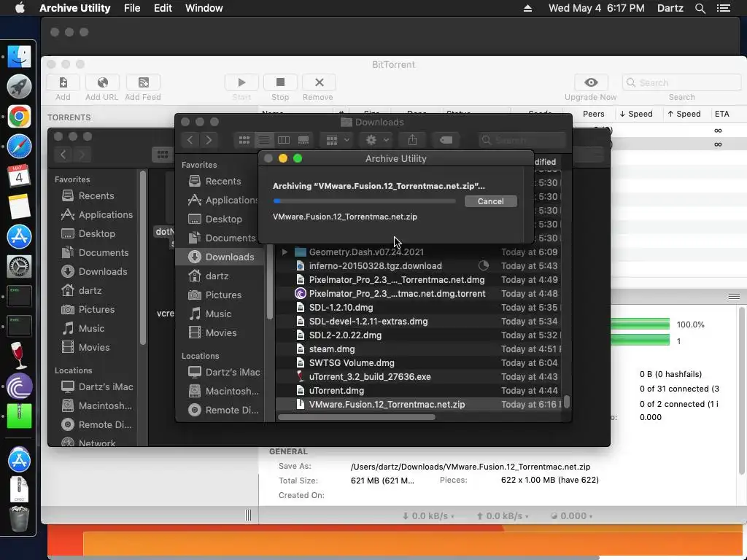This screenshot has width=747, height=560.
Task: Open Google Chrome in the Dock
Action: [19, 117]
